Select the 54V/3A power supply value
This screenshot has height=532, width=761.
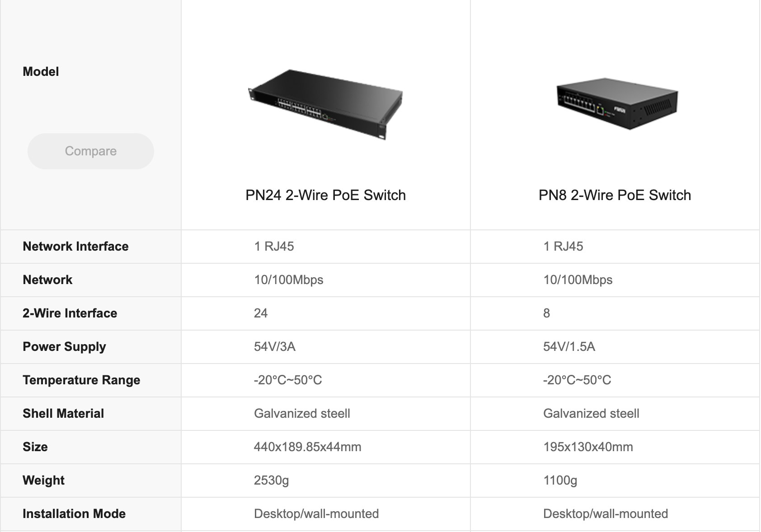274,346
